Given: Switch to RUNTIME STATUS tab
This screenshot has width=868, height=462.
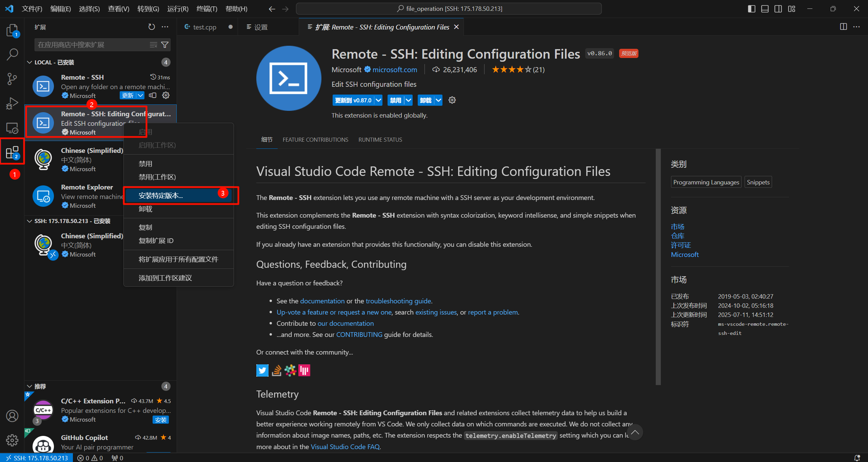Looking at the screenshot, I should point(380,140).
